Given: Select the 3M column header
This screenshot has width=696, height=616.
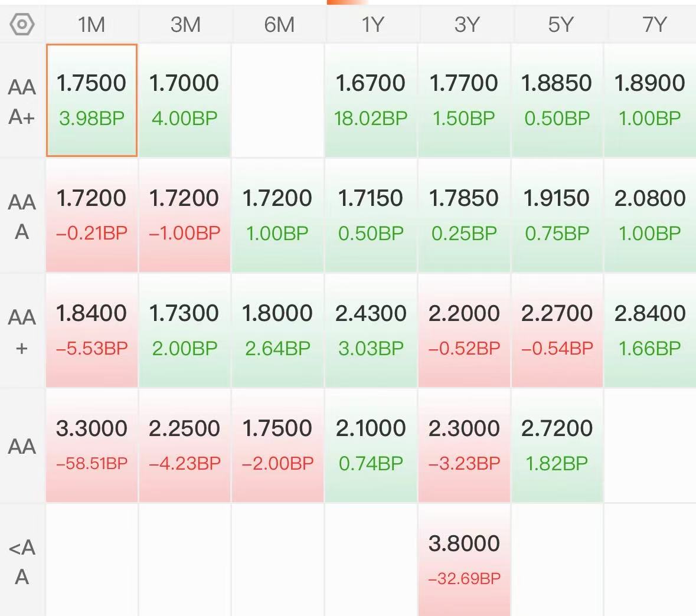Looking at the screenshot, I should coord(185,24).
